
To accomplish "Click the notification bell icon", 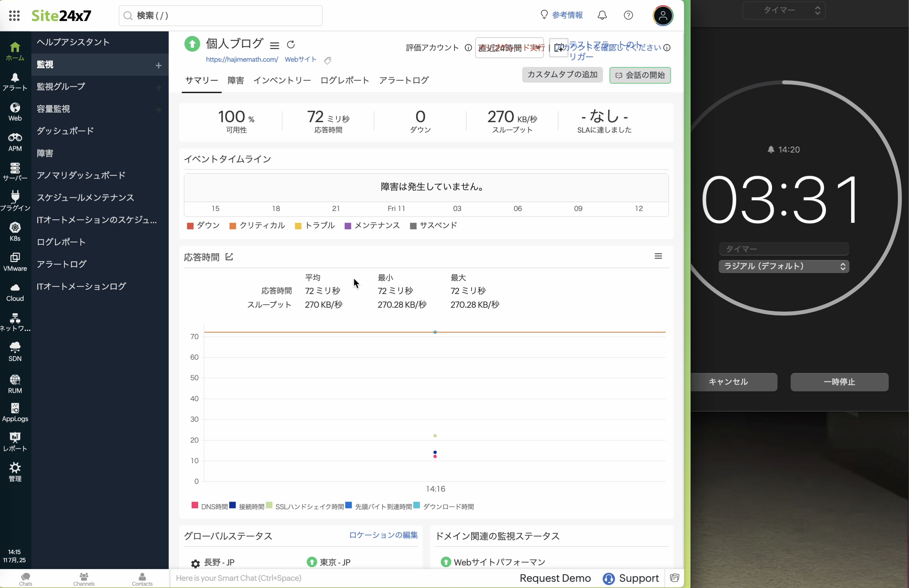I will 602,15.
